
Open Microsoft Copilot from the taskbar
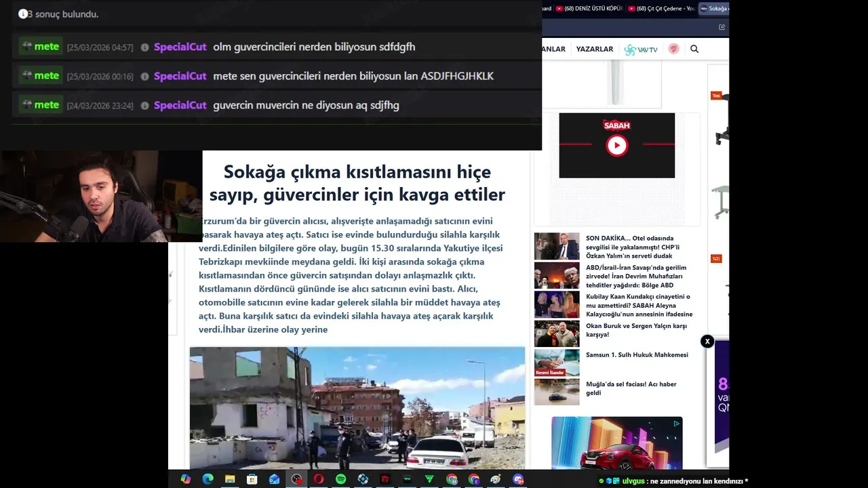pyautogui.click(x=186, y=479)
